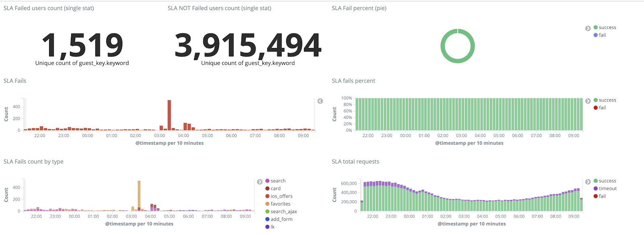Select the 'search_ajax' legend entry
Screen dimensions: 644x235
pos(283,212)
